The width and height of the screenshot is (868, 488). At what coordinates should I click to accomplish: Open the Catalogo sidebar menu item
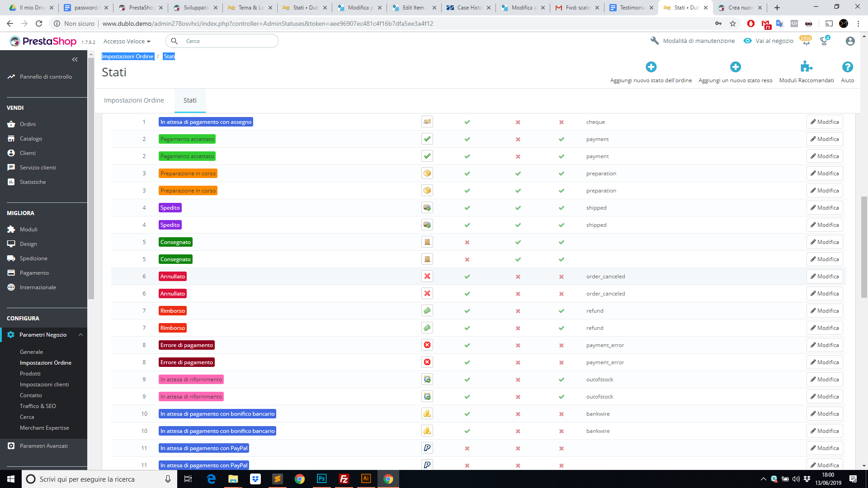click(x=31, y=139)
